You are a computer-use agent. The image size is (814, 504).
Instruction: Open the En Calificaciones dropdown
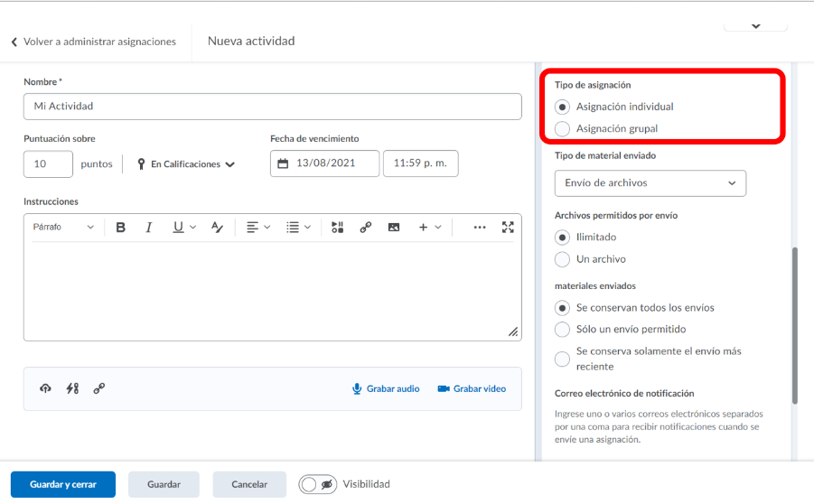coord(186,164)
